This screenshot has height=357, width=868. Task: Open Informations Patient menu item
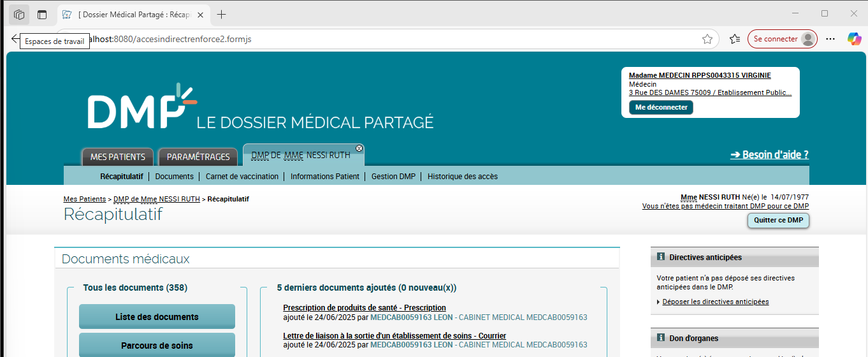[x=325, y=177]
